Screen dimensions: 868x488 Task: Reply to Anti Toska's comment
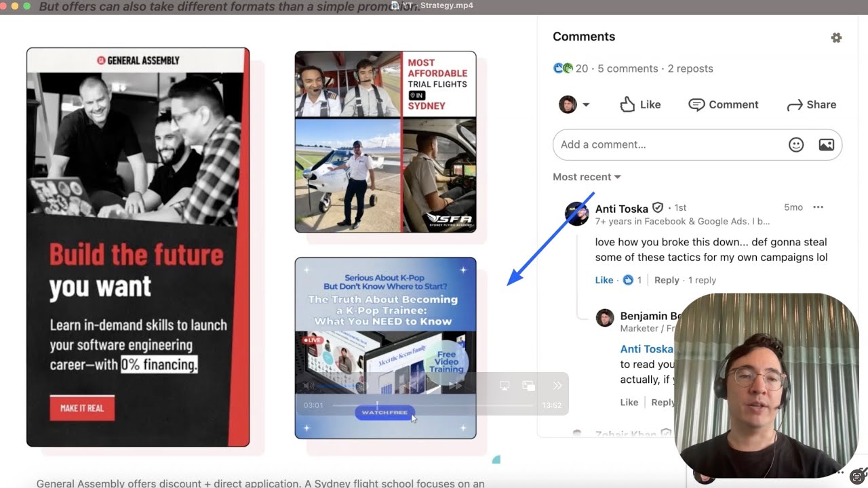pyautogui.click(x=667, y=280)
